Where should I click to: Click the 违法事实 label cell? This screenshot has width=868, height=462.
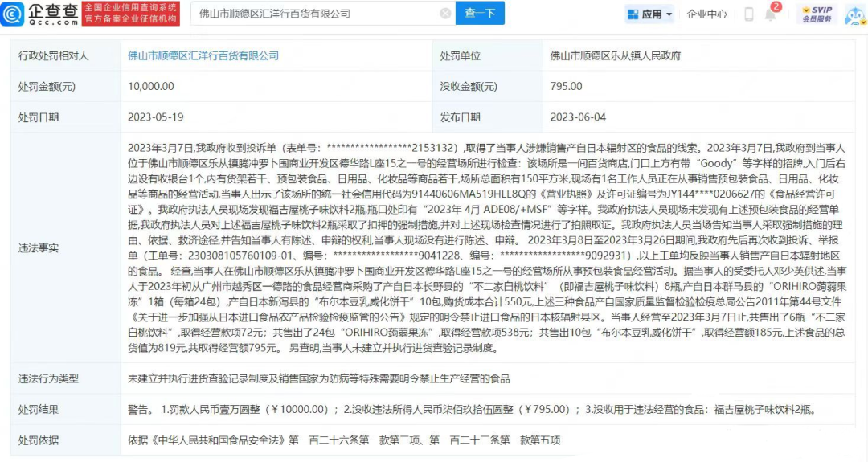(x=65, y=248)
